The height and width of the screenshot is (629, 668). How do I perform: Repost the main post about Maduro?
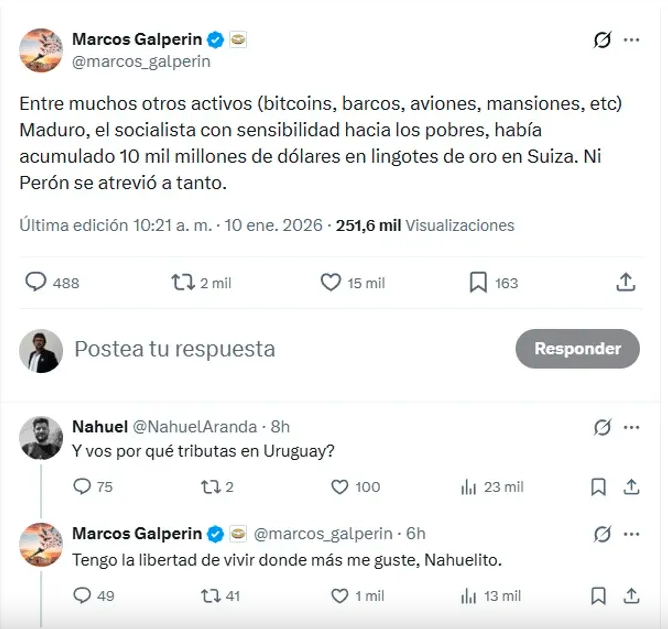pos(183,283)
